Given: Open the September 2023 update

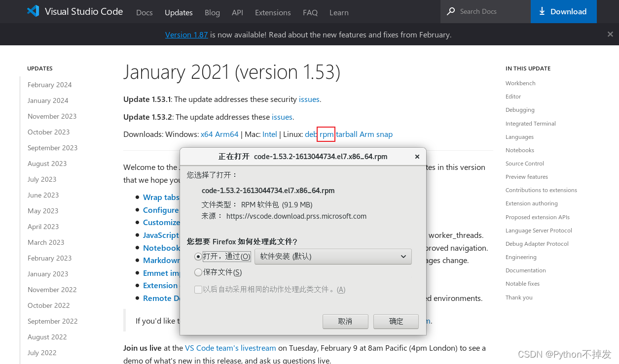Looking at the screenshot, I should (53, 148).
